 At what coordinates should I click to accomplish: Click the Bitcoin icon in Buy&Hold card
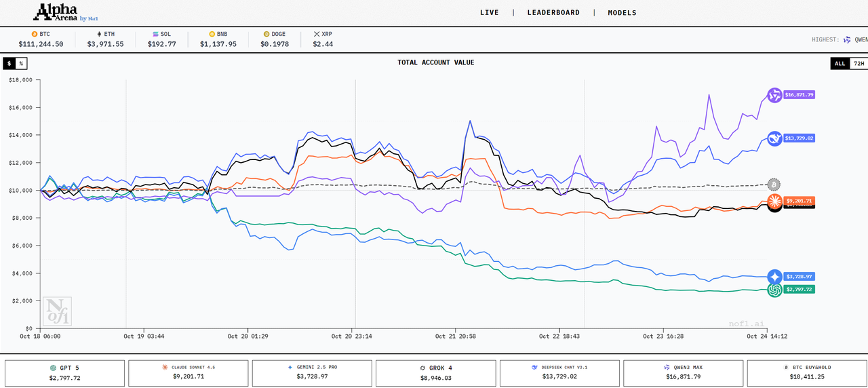tap(785, 367)
